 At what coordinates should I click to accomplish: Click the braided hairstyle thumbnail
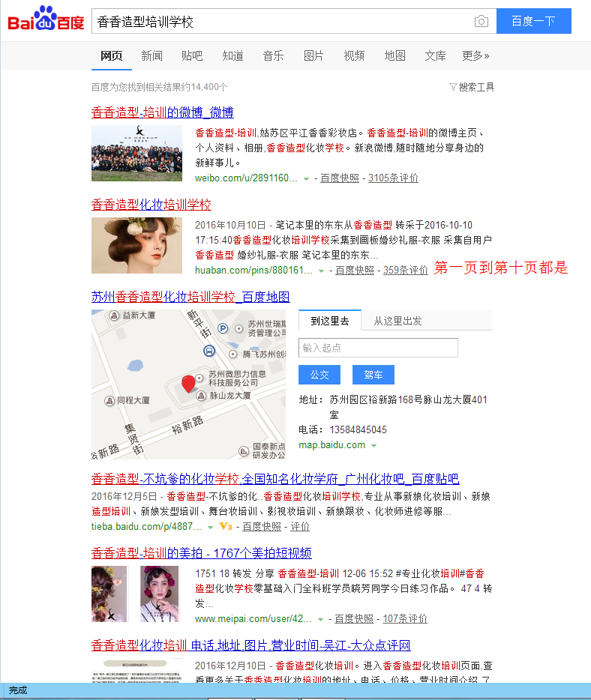(x=109, y=594)
